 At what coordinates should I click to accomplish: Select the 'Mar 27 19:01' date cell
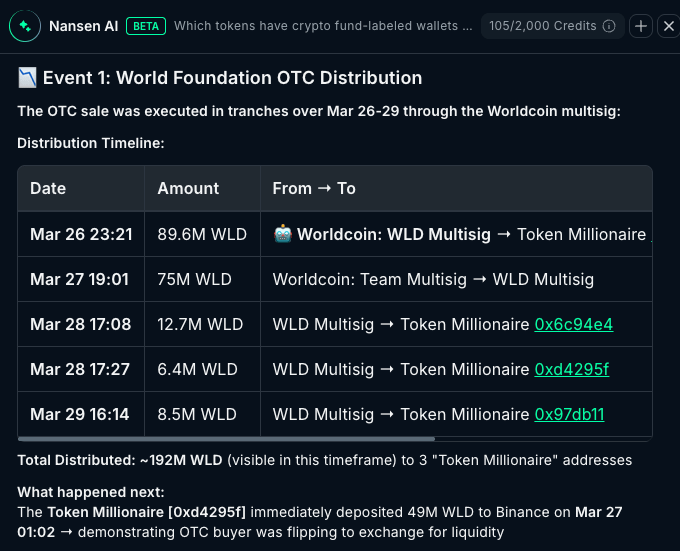[81, 279]
